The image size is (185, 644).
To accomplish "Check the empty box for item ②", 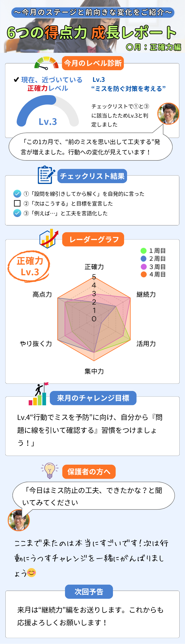I will [x=17, y=203].
